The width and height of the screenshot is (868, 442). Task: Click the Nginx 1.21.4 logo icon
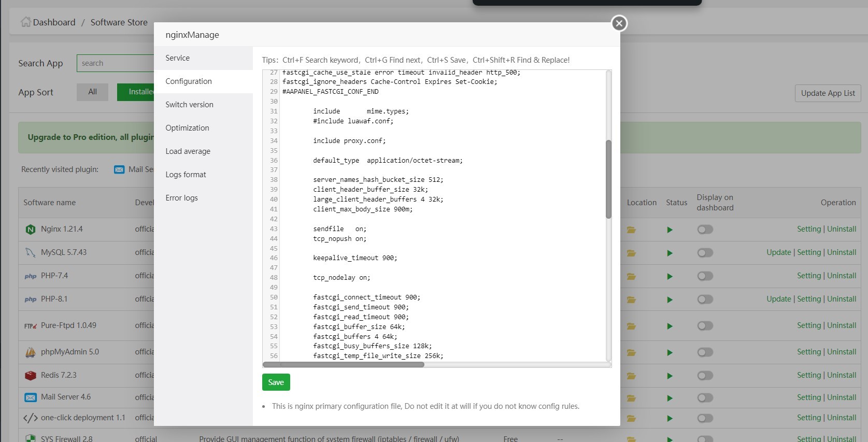pos(31,229)
